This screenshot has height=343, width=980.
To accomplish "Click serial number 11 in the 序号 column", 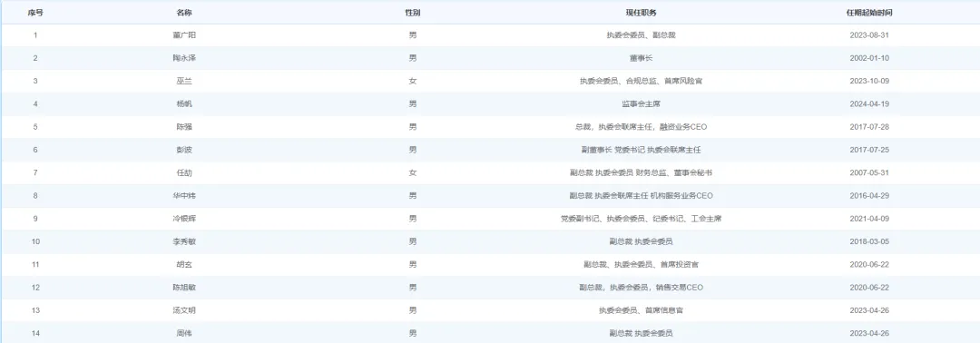I will [35, 264].
